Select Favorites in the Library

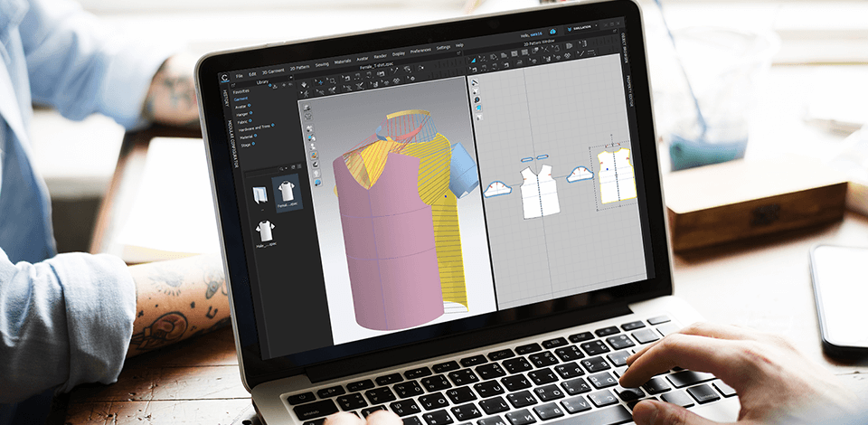point(241,91)
